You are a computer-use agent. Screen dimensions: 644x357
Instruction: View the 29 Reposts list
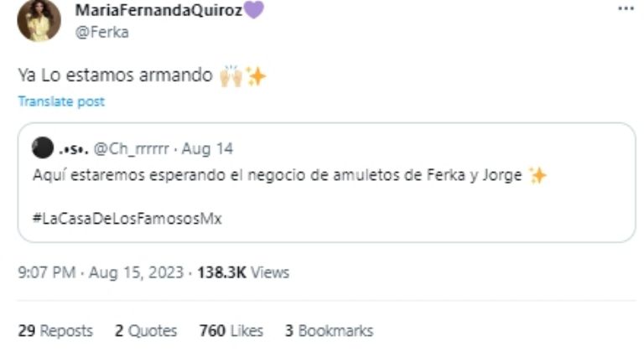(55, 331)
